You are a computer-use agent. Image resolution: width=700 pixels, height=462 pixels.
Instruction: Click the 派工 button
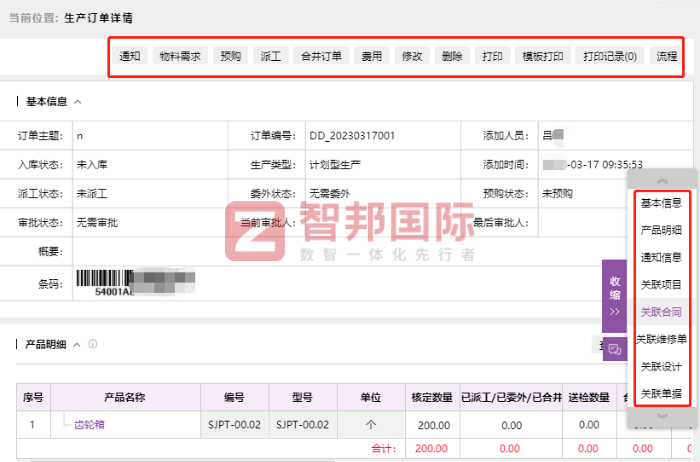[x=271, y=56]
